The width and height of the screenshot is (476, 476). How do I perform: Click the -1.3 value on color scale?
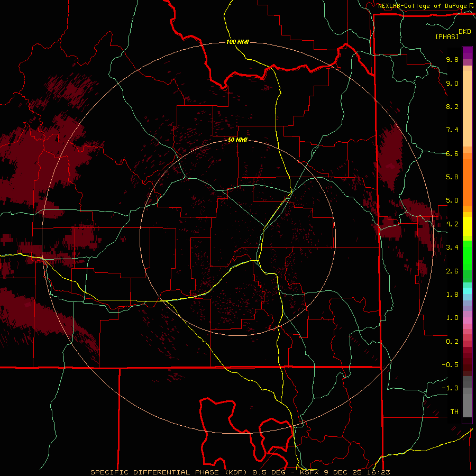(x=450, y=388)
